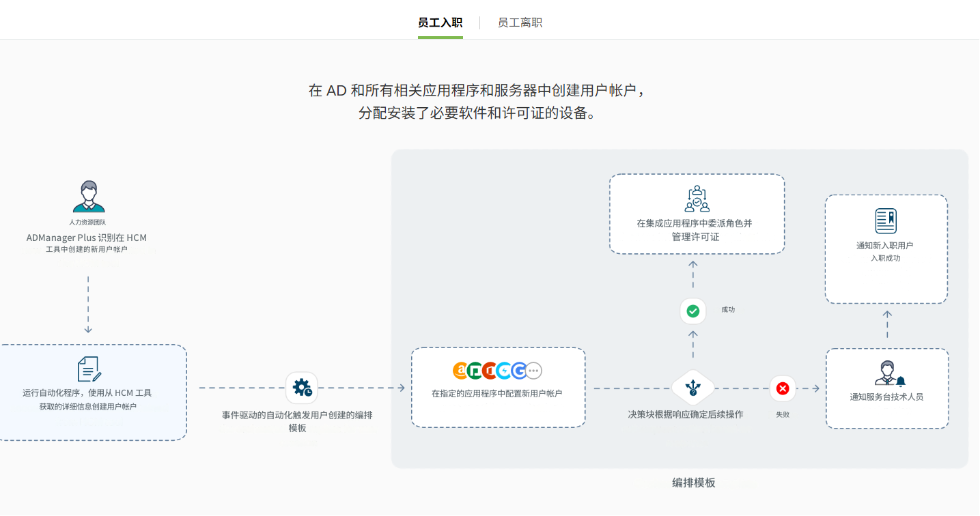The width and height of the screenshot is (980, 516).
Task: Click the text 工具中创建的新用户帐户
Action: pyautogui.click(x=87, y=249)
